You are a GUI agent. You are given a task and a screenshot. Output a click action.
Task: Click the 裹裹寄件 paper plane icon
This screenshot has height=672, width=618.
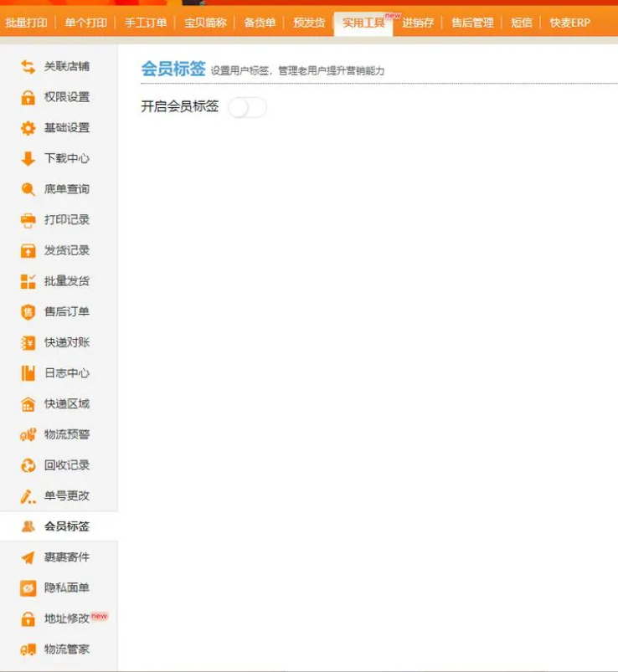point(28,557)
